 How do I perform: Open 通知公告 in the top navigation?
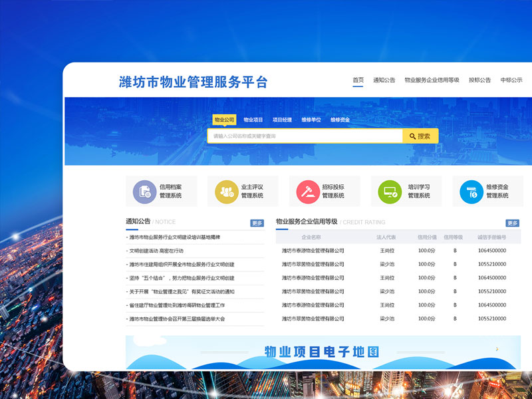tap(384, 80)
